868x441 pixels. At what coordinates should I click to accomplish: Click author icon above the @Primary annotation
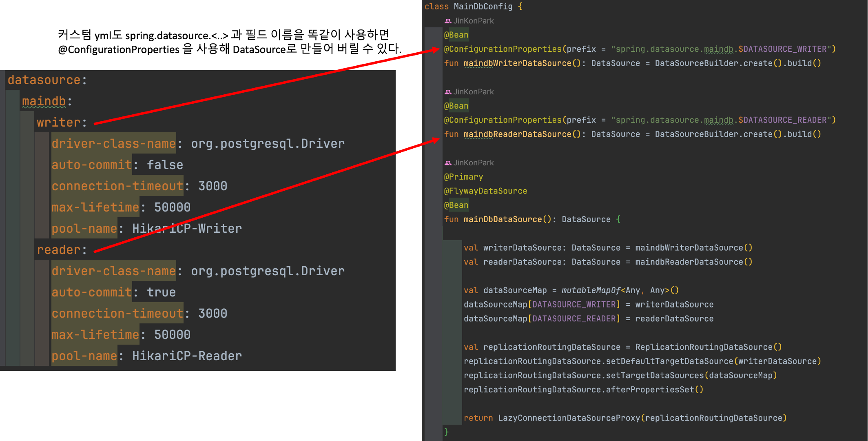[x=448, y=163]
